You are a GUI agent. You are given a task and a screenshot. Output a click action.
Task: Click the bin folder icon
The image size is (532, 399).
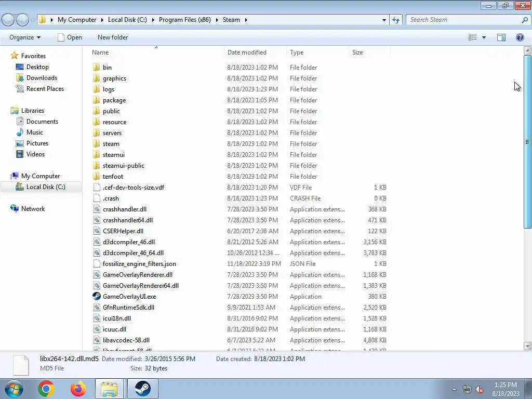point(96,67)
